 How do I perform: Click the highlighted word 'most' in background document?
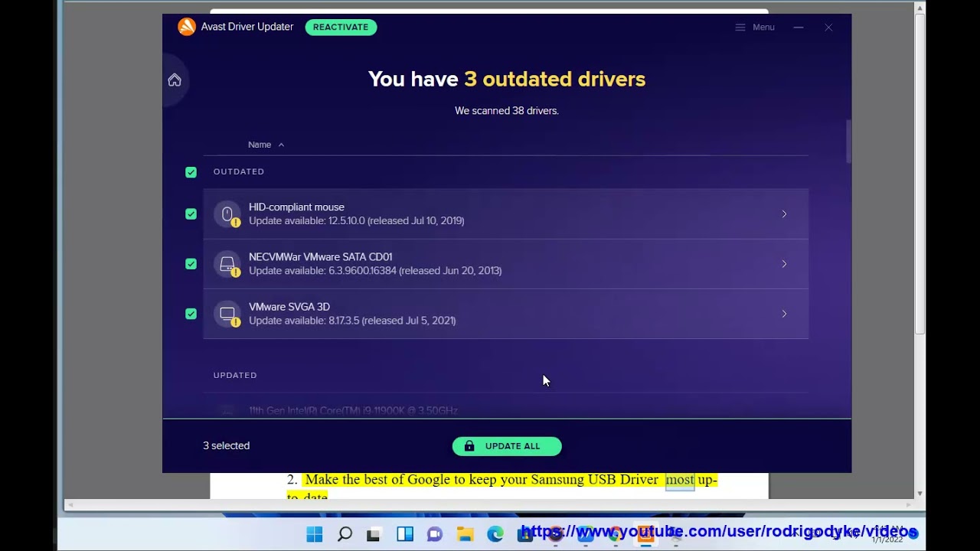coord(680,480)
